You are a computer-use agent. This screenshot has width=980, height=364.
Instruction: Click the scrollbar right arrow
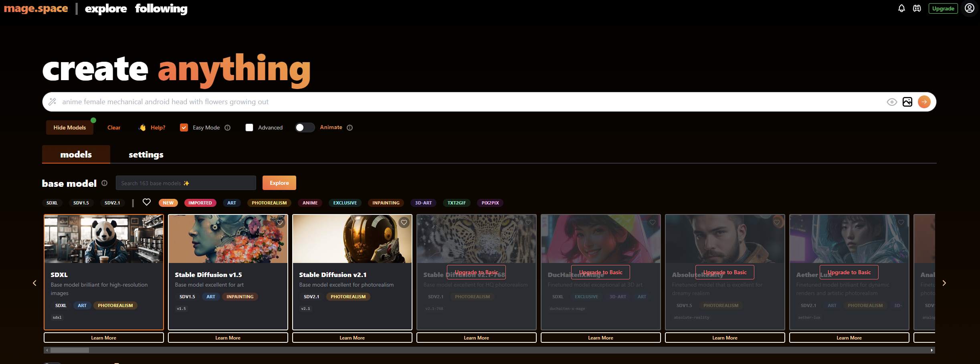pos(932,350)
